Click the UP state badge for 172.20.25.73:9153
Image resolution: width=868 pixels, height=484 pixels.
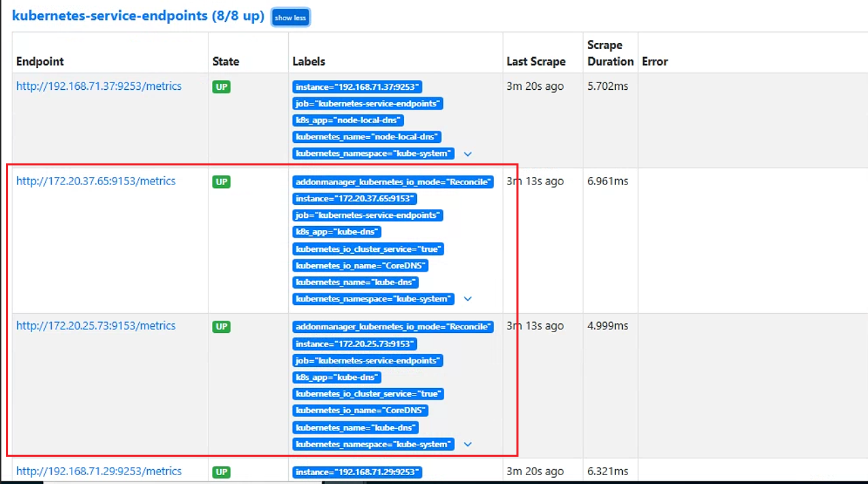[221, 327]
